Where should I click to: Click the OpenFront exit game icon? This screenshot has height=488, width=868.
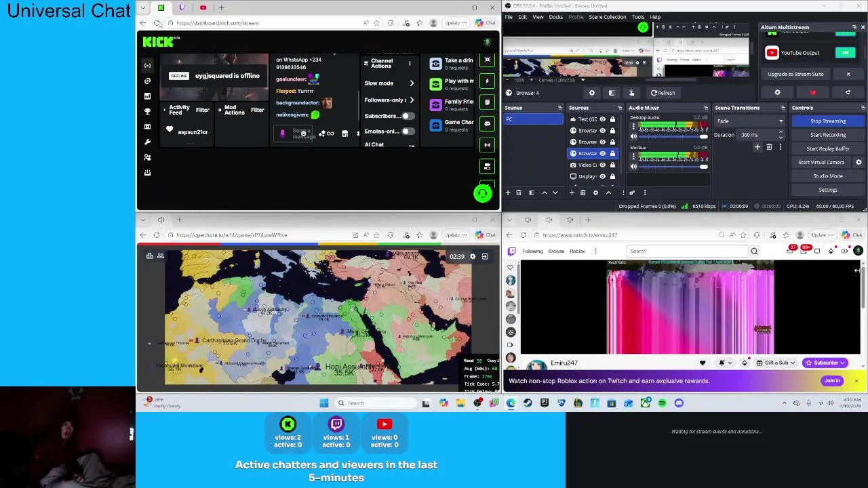pos(485,256)
